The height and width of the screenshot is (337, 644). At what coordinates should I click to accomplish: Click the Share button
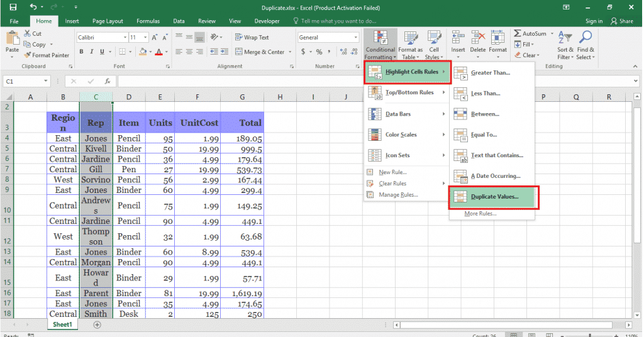pyautogui.click(x=623, y=21)
